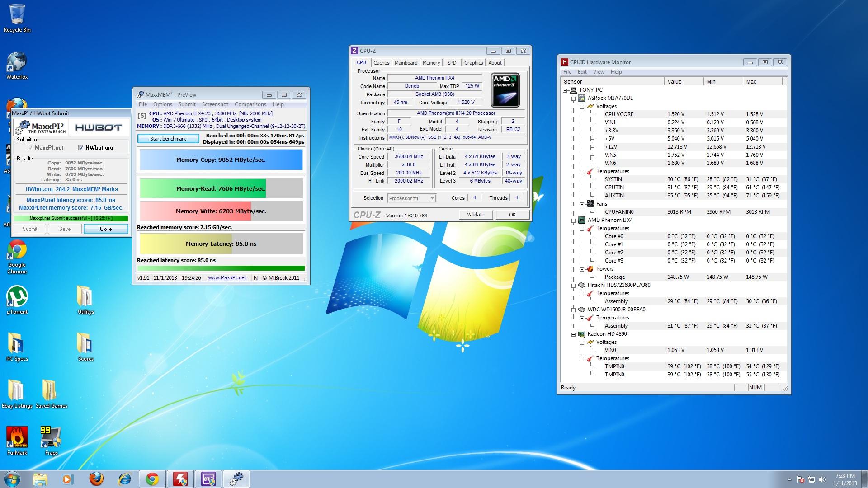The width and height of the screenshot is (868, 488).
Task: Open Firefox from the taskbar
Action: tap(96, 479)
